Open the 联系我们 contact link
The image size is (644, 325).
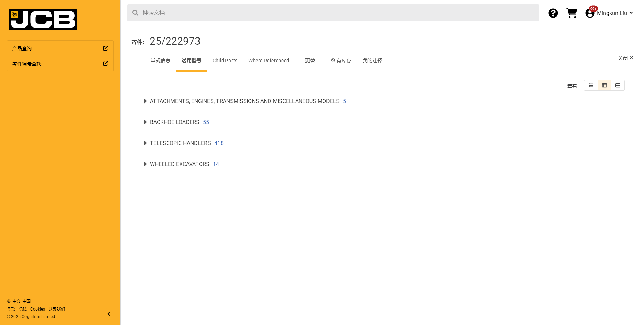57,309
